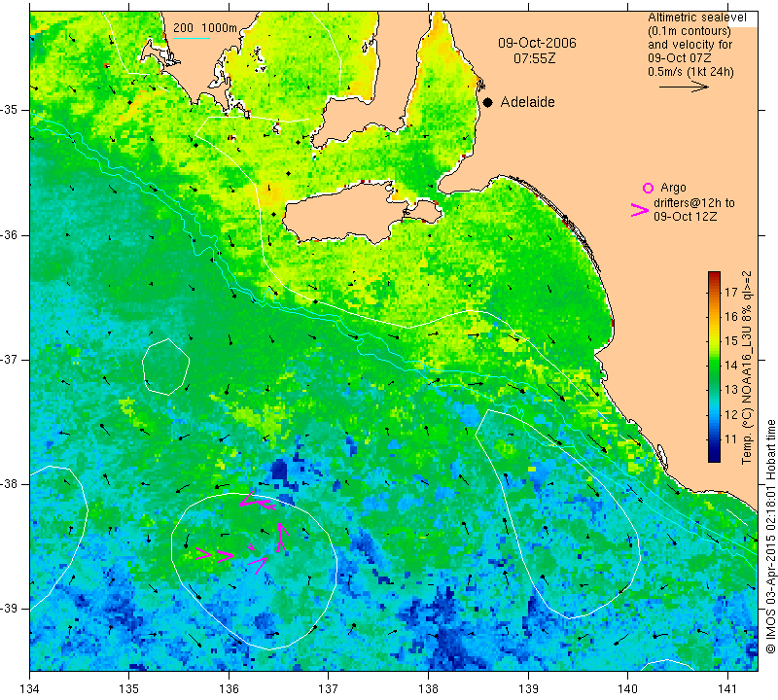
Task: Click the Temp. (°C) NOAA16_L3U color bar title
Action: [x=747, y=367]
